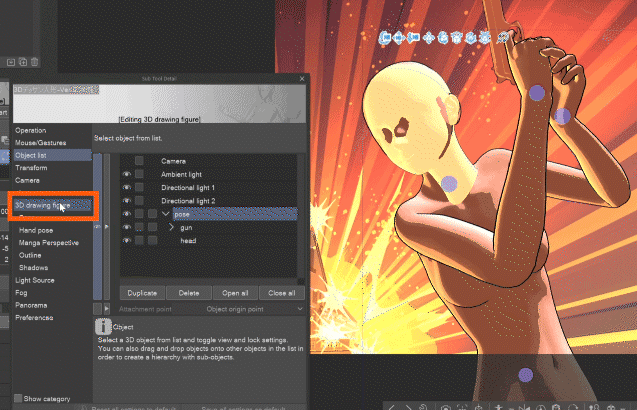This screenshot has width=637, height=410.
Task: Select the move along ground manipulator icon
Action: coord(485,38)
